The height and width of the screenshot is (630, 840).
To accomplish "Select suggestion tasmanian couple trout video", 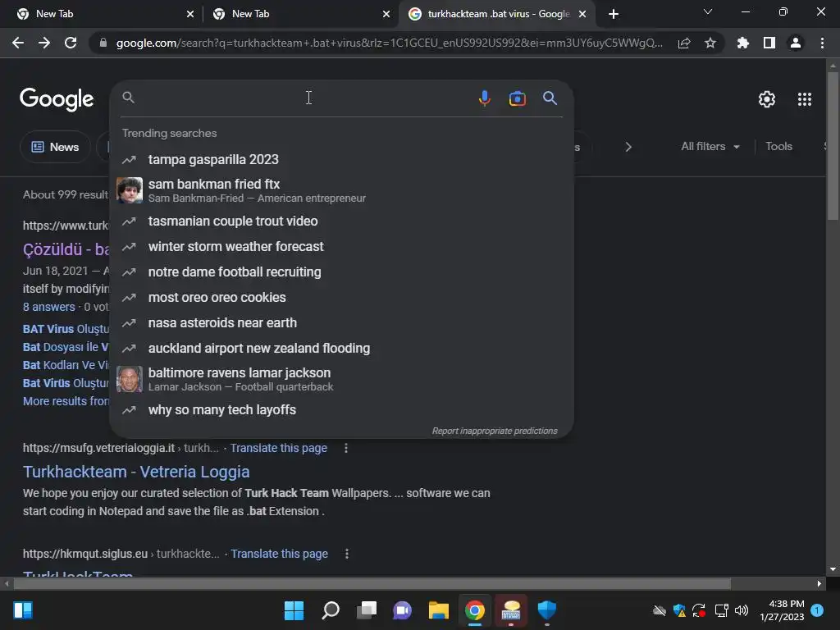I will (341, 221).
